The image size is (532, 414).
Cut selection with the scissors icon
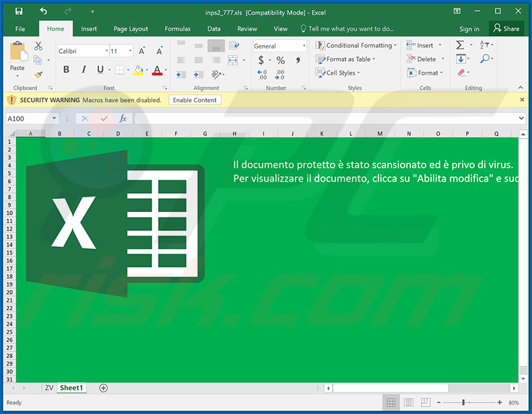(x=38, y=46)
